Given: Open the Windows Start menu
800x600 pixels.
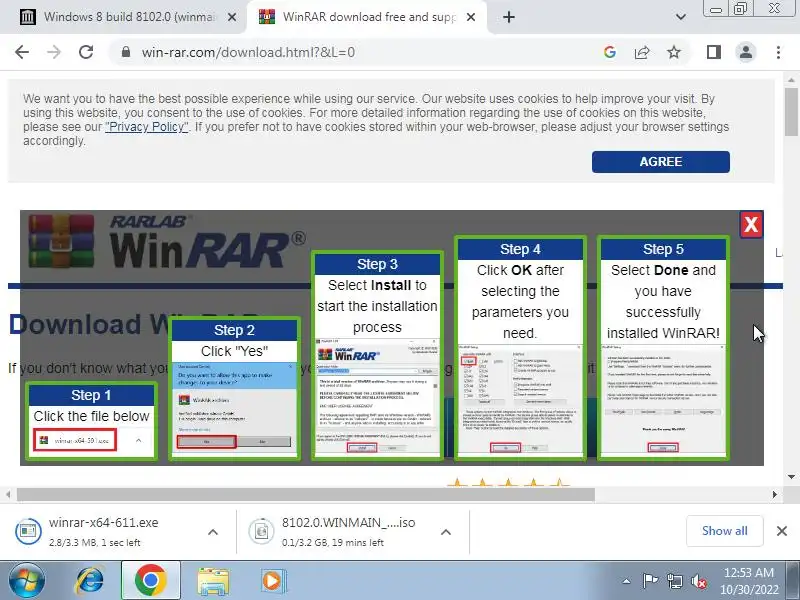Looking at the screenshot, I should point(26,580).
